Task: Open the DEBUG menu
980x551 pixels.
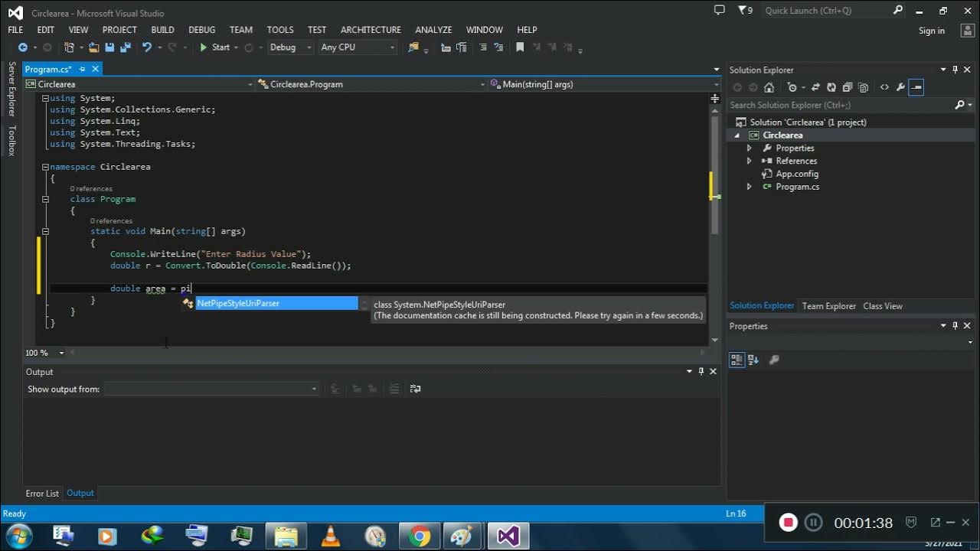Action: 202,30
